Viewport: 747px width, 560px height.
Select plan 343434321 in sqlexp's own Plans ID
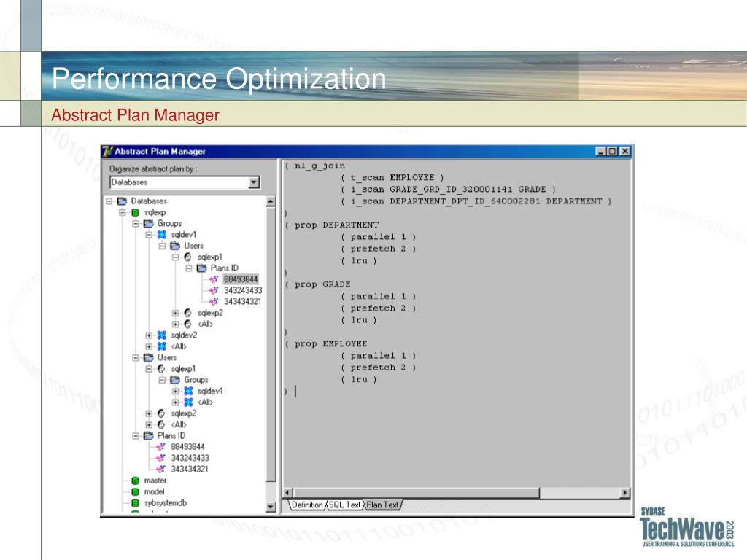pos(190,469)
